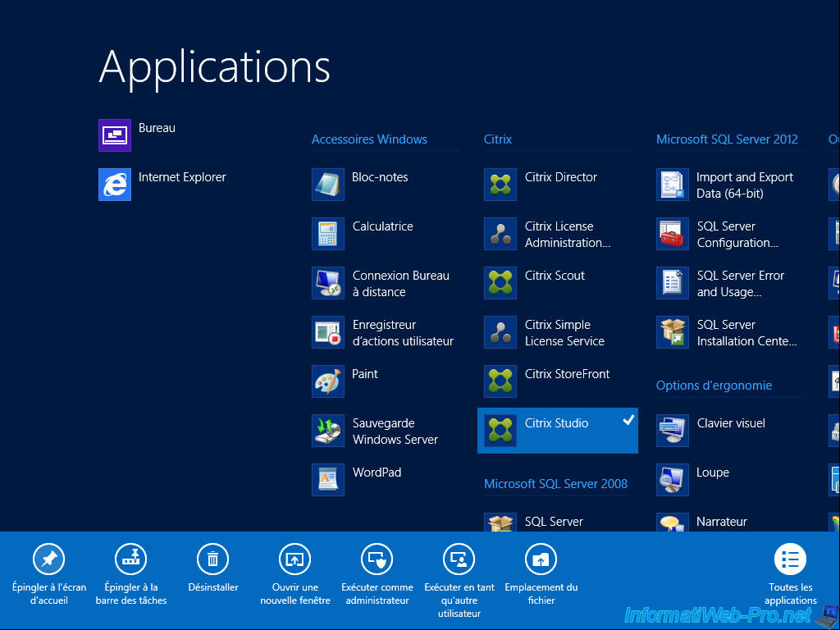The height and width of the screenshot is (630, 840).
Task: Launch SQL Server Configuration toolbox icon
Action: tap(673, 234)
